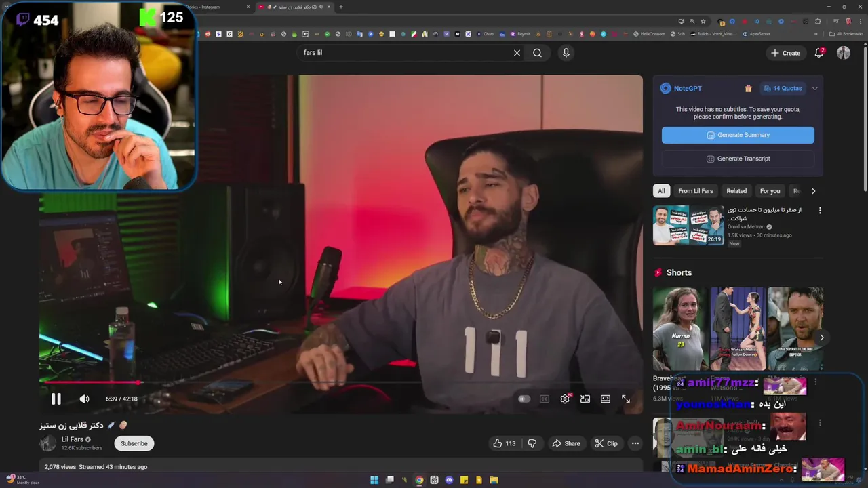Open the player settings gear
868x488 pixels.
click(565, 399)
